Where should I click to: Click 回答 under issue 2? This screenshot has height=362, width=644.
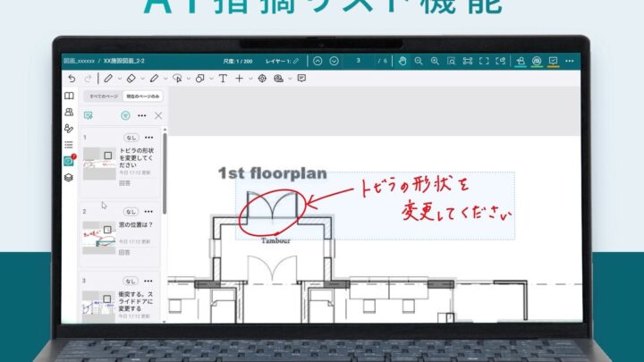[124, 252]
